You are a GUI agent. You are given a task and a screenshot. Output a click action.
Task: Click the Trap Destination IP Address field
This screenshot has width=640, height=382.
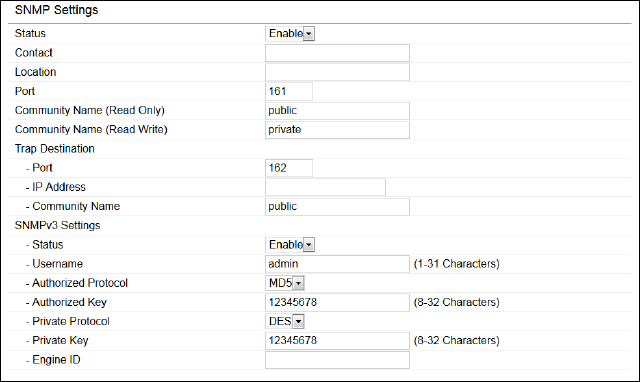(x=325, y=187)
